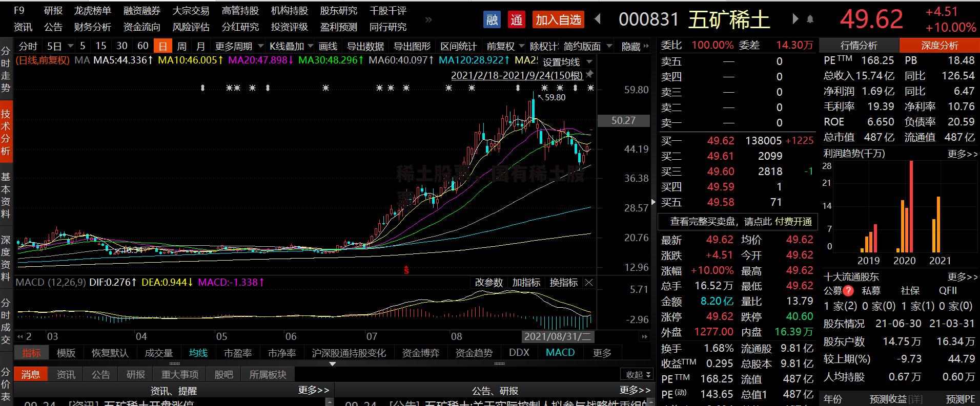The height and width of the screenshot is (406, 980).
Task: Collapse the news panel with down triangle
Action: point(333,364)
